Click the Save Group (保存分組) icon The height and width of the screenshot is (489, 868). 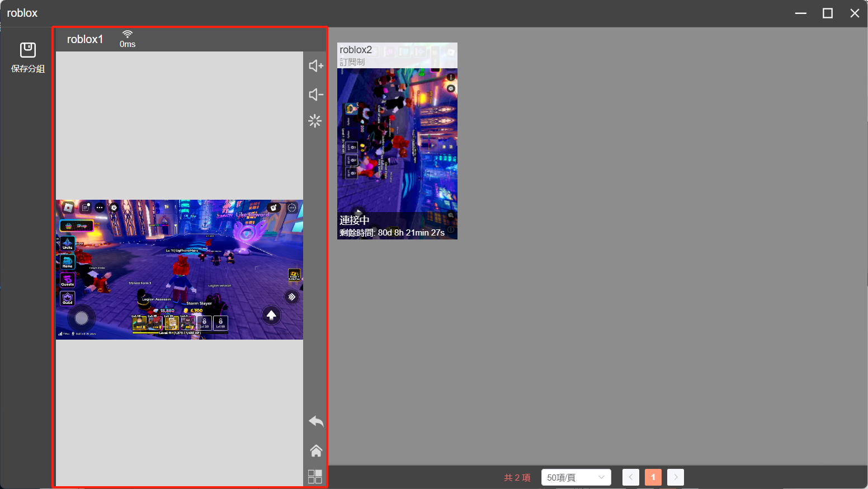28,50
